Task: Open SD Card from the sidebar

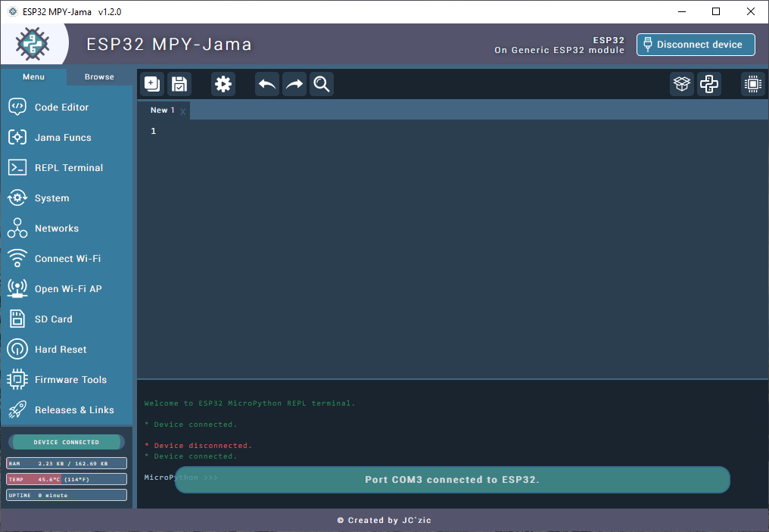Action: 66,319
